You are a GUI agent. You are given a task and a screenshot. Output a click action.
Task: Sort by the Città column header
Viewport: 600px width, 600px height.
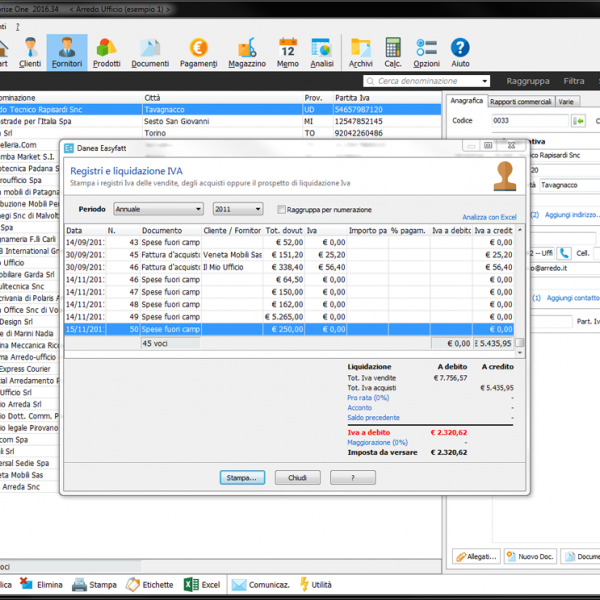tap(222, 98)
